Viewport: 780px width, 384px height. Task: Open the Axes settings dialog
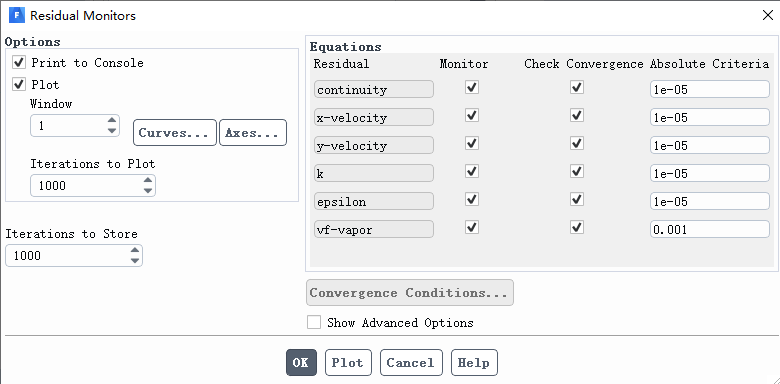click(x=253, y=132)
